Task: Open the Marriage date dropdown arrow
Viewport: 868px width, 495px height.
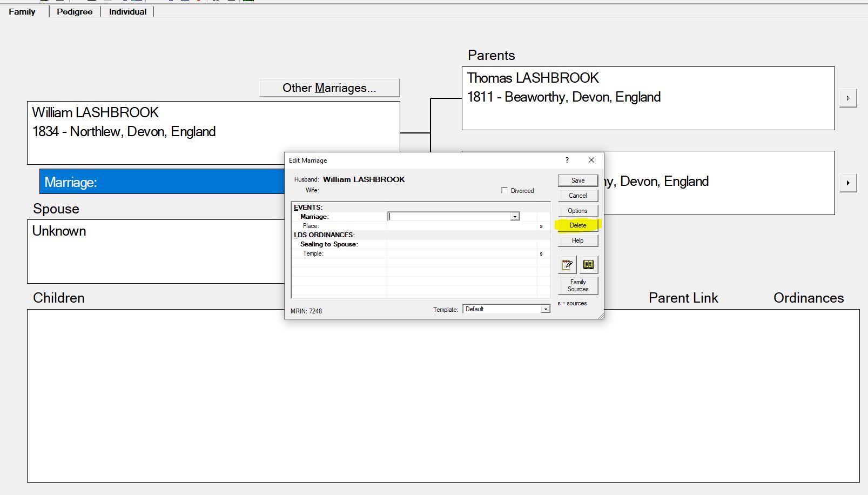Action: tap(515, 216)
